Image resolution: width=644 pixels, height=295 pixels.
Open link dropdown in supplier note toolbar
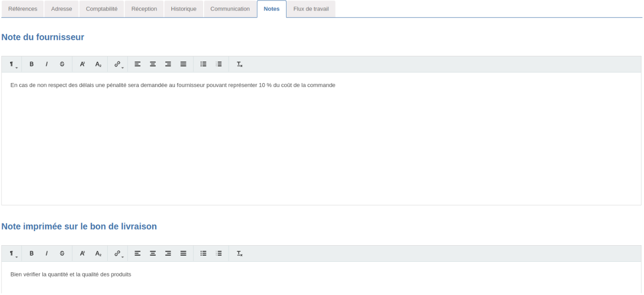[118, 64]
